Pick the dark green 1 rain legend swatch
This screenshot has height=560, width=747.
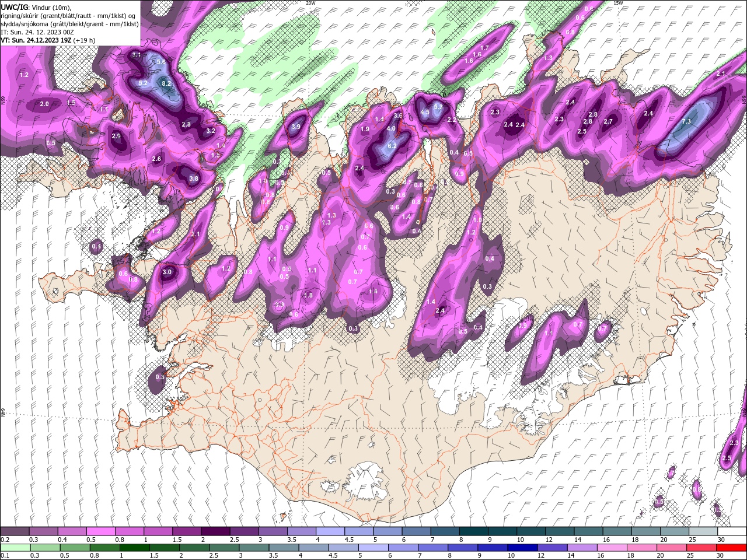pyautogui.click(x=134, y=548)
